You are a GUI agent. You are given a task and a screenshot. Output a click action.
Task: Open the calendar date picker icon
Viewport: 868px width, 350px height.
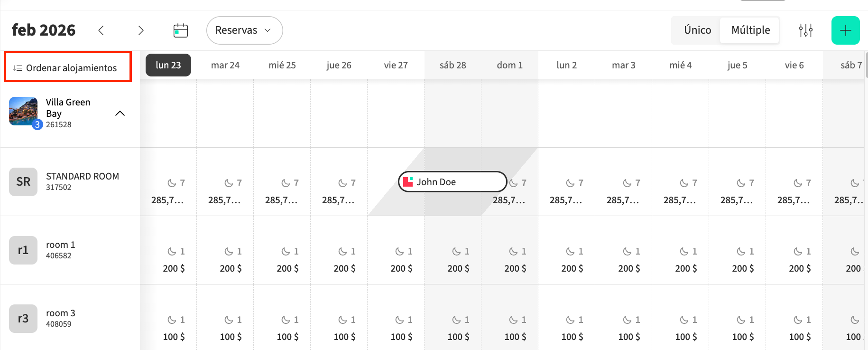click(181, 30)
